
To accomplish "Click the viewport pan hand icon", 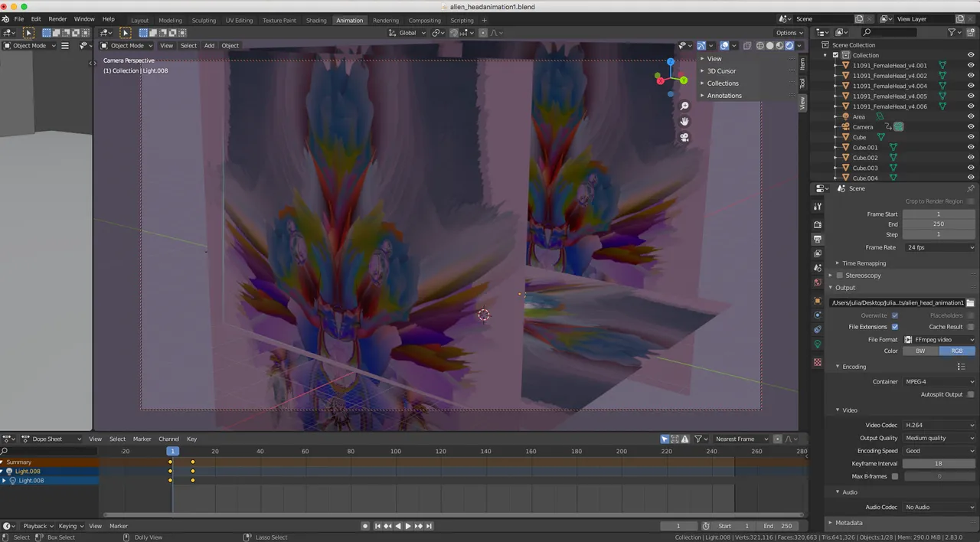I will point(684,121).
